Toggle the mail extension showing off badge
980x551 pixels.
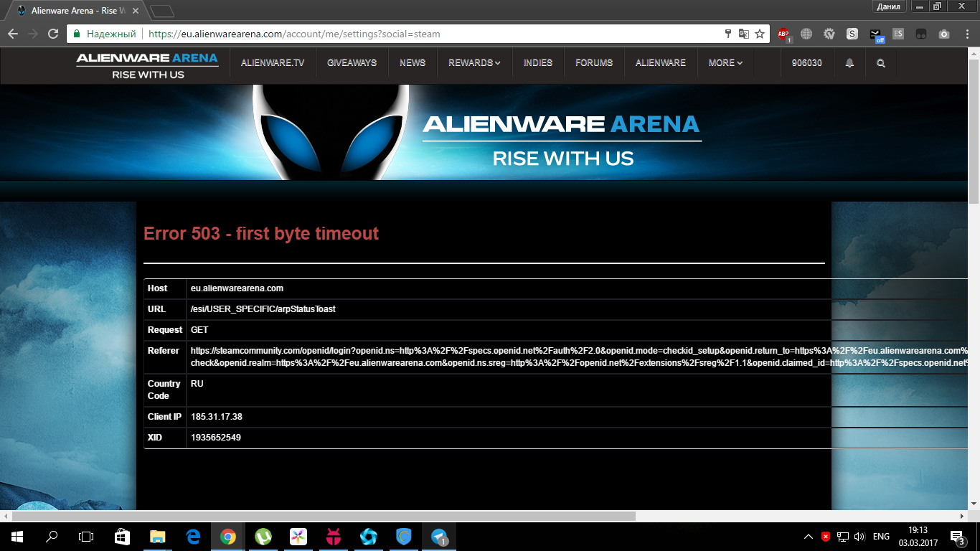tap(875, 34)
